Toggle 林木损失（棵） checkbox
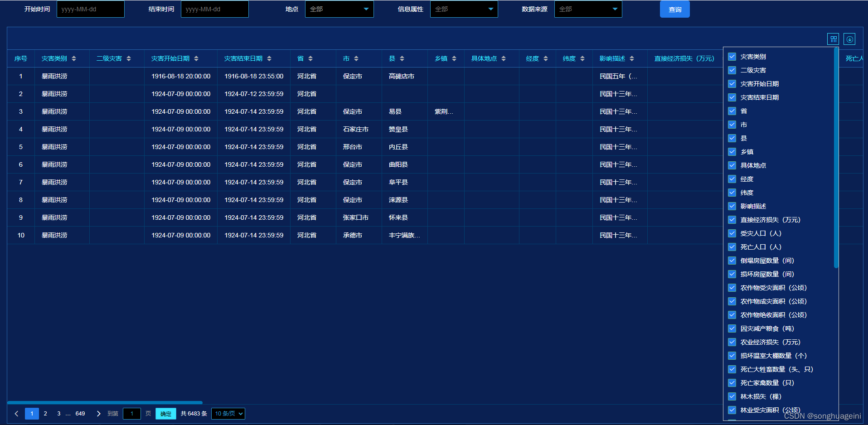The image size is (868, 425). 732,396
